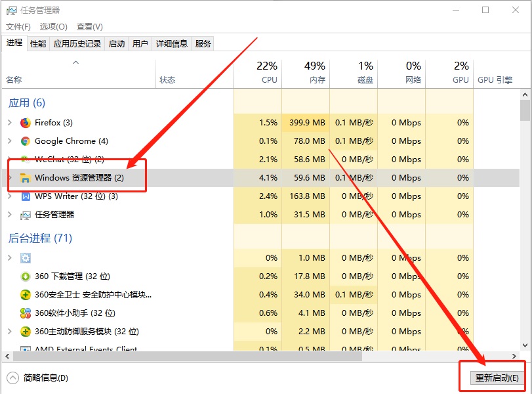Expand the Windows 资源管理器 (2) group
This screenshot has height=394, width=532.
coord(10,178)
